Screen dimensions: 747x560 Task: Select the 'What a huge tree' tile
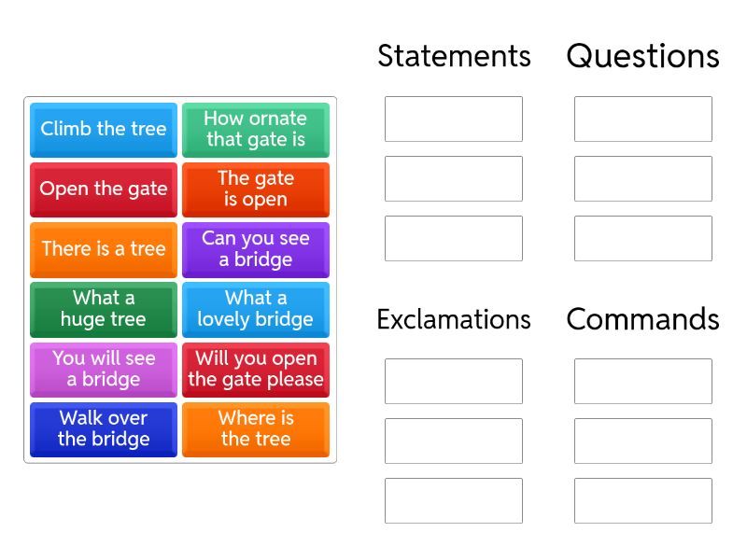pos(104,309)
